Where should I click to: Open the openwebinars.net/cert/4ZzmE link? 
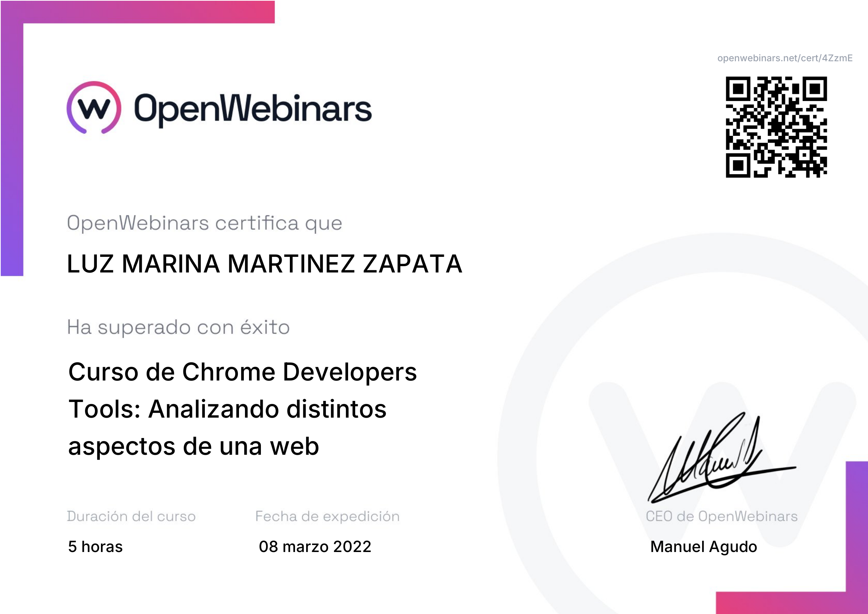(785, 58)
